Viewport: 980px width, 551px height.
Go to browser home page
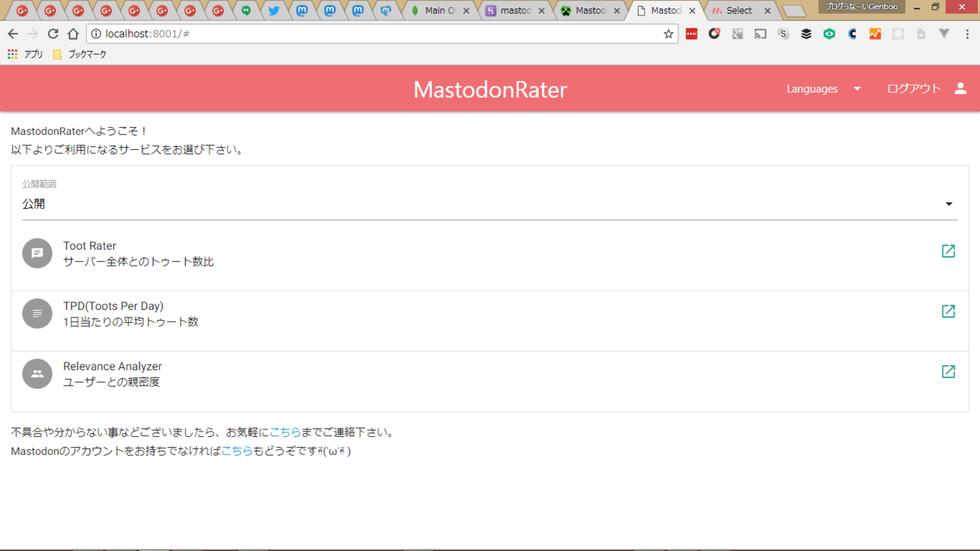73,34
